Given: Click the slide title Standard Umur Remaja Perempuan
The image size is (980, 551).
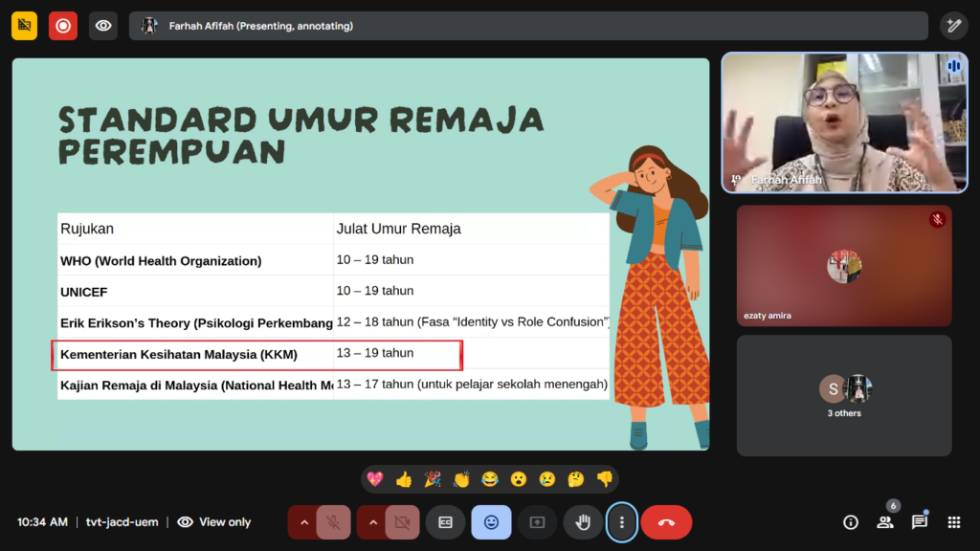Looking at the screenshot, I should [301, 136].
